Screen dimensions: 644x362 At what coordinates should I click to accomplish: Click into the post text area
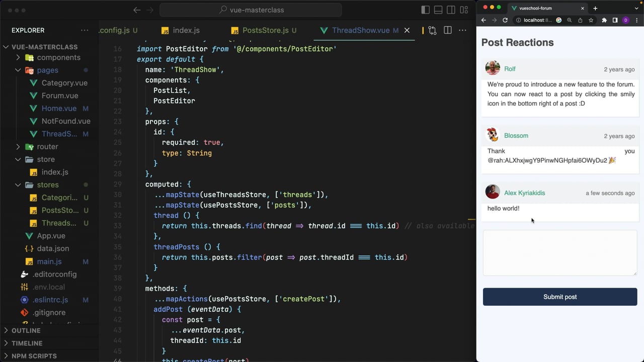(560, 253)
